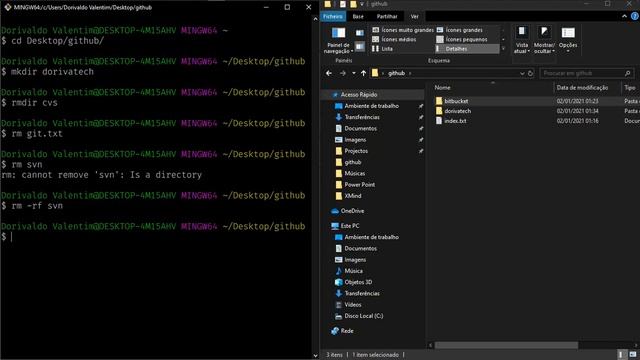Viewport: 640px width, 360px height.
Task: Open github folder in sidebar
Action: point(353,162)
